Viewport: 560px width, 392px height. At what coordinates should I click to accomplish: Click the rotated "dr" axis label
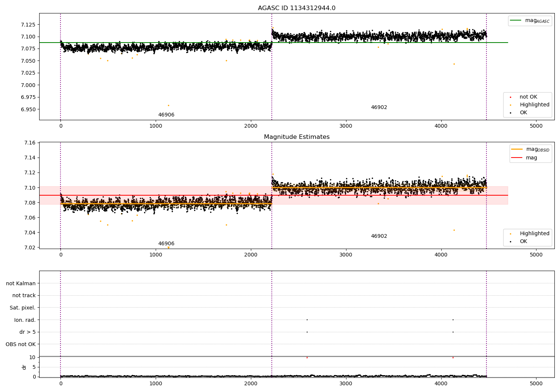24,367
